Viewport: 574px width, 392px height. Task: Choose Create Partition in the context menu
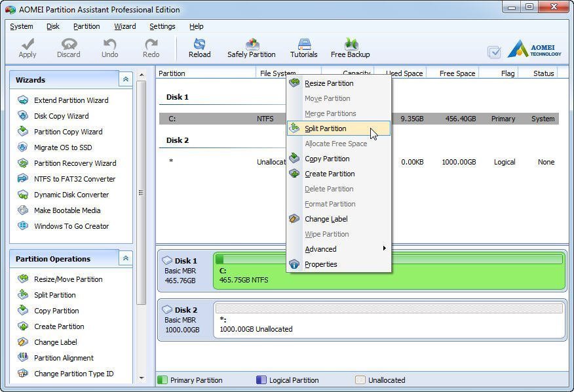339,174
